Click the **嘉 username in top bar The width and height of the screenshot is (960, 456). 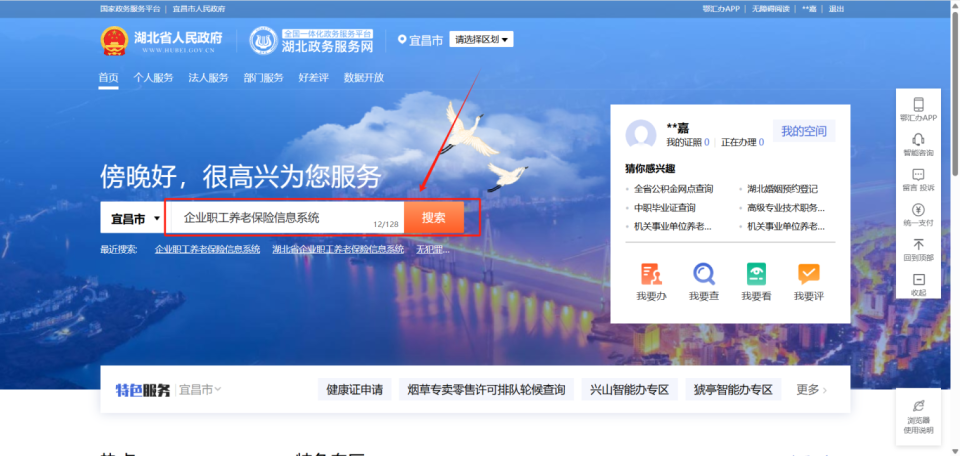click(x=809, y=9)
